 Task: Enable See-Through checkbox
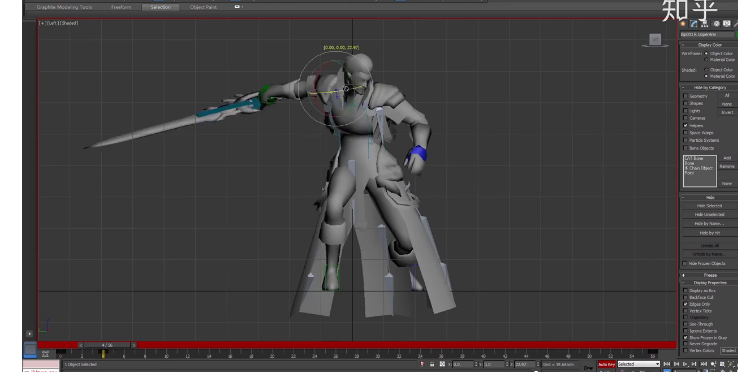685,324
